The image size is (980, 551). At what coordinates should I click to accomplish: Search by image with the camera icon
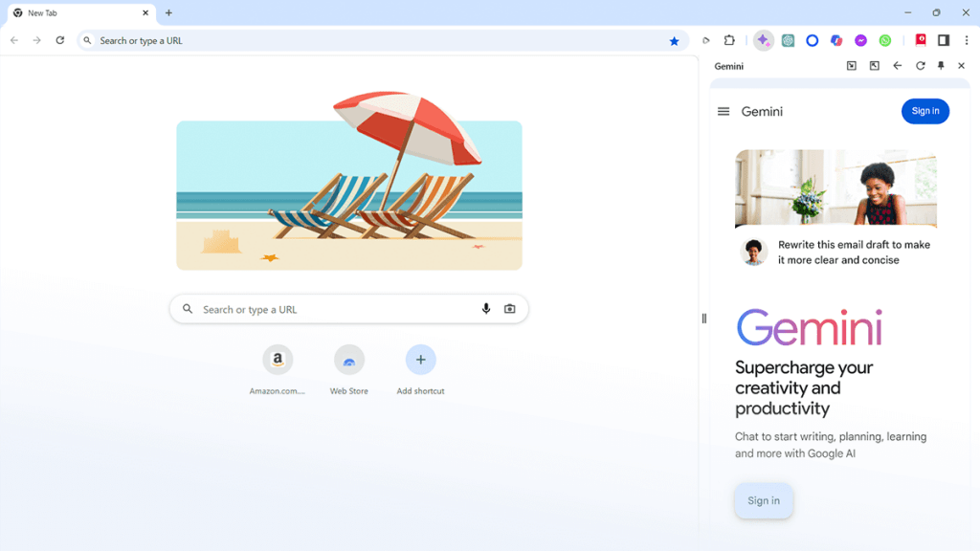[x=510, y=309]
